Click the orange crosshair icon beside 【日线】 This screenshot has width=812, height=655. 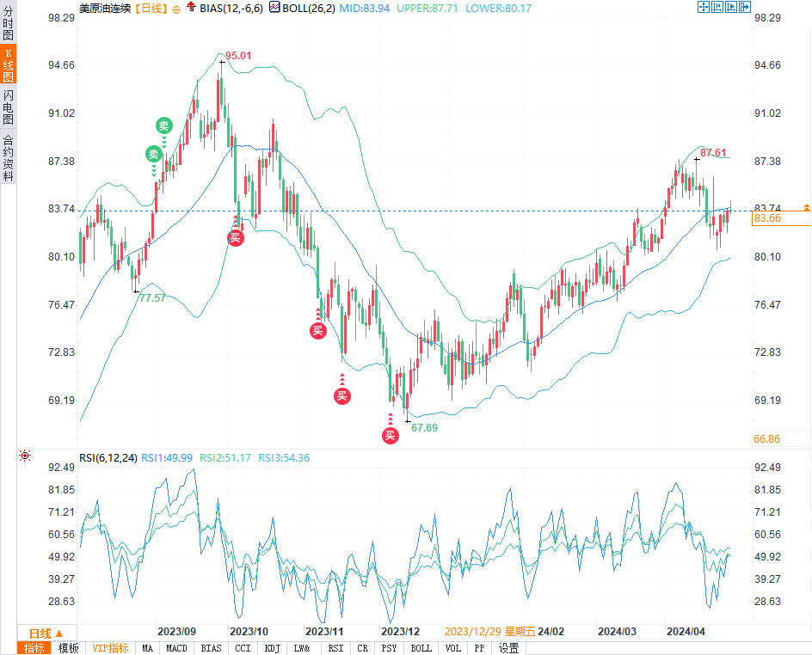pyautogui.click(x=176, y=8)
